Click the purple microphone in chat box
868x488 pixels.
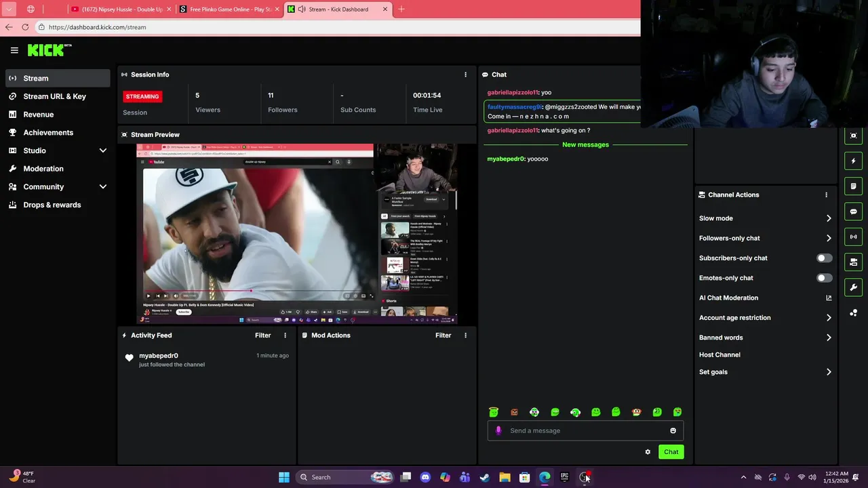coord(498,430)
